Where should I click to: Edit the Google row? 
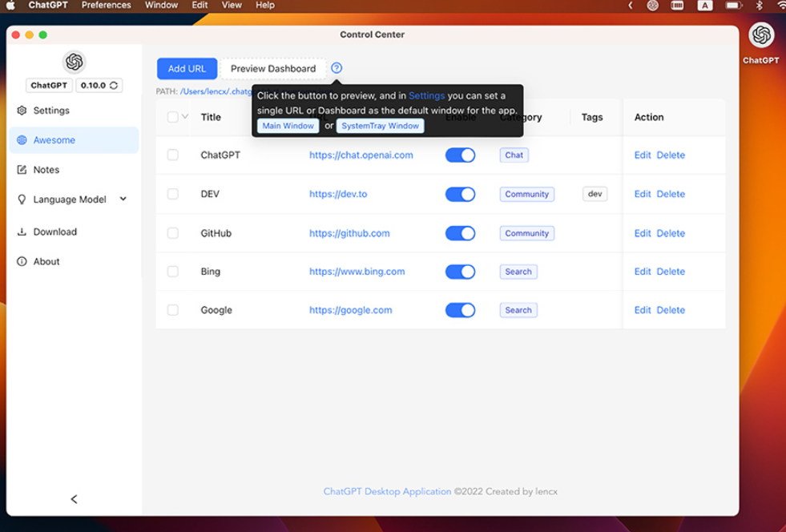[x=643, y=310]
